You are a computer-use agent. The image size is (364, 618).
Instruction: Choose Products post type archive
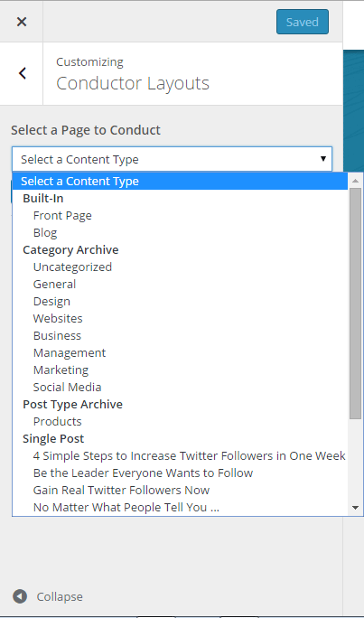coord(57,421)
